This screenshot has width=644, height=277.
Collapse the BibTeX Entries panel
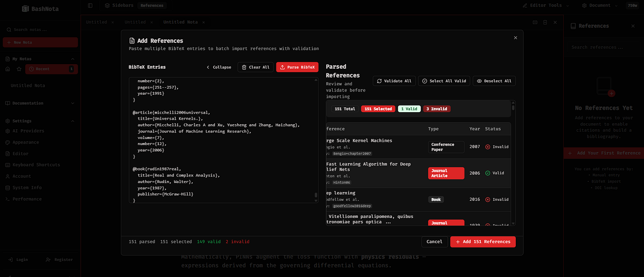tap(219, 67)
